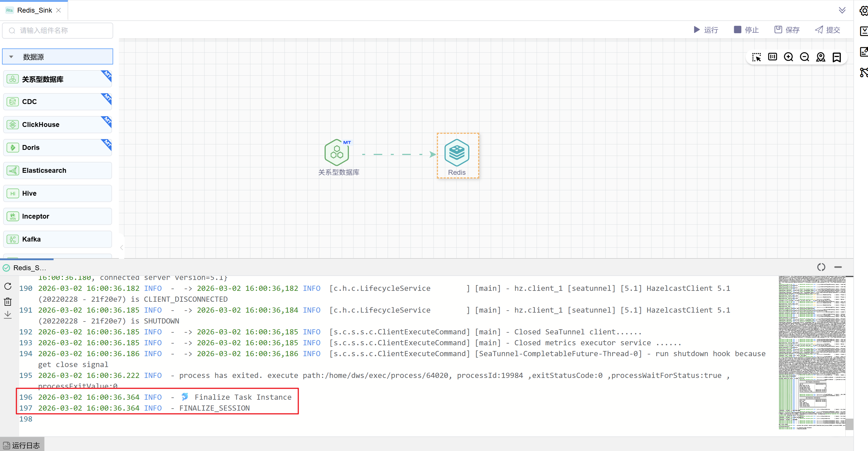The image size is (868, 451).
Task: Activate the marquee selection tool
Action: click(756, 57)
